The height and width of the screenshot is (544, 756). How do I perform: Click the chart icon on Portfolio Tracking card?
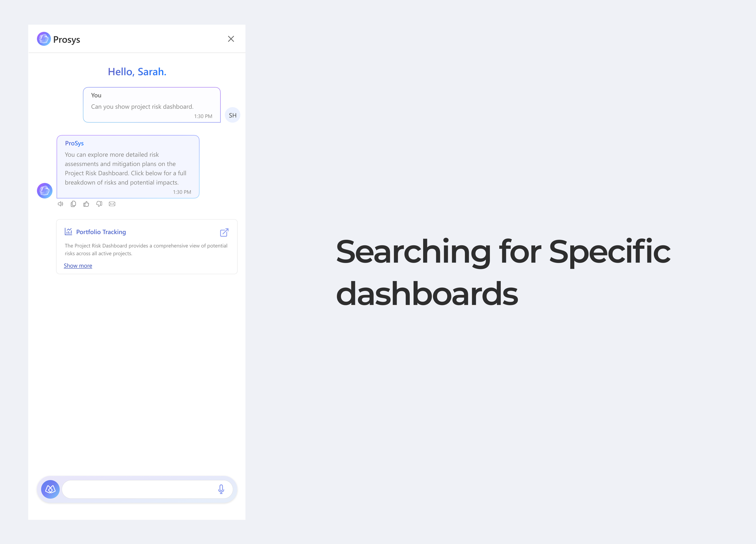68,231
